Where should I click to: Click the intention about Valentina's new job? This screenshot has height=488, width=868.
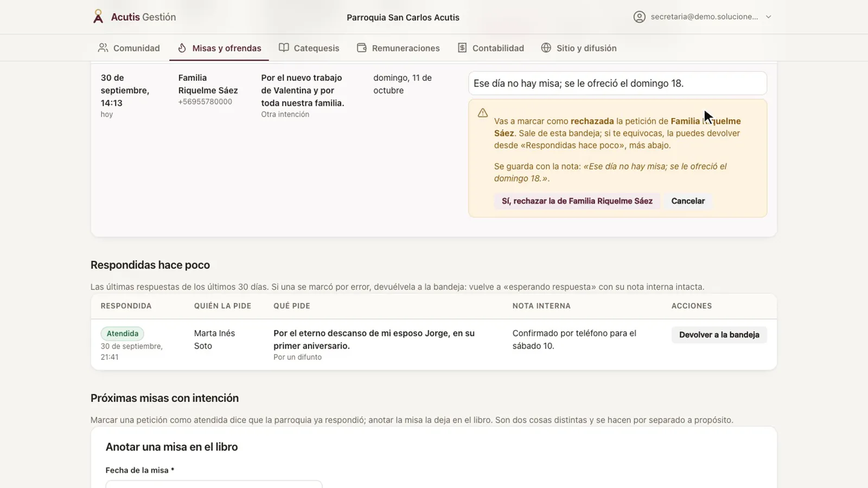pyautogui.click(x=302, y=90)
